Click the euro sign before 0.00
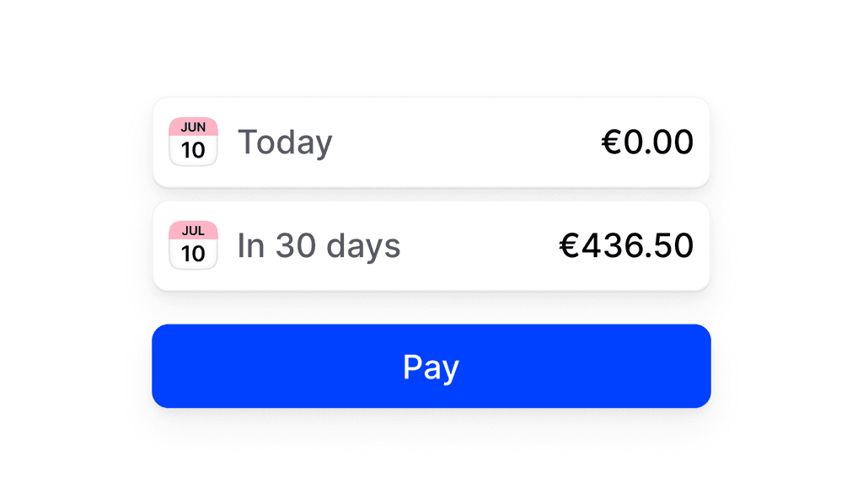Viewport: 863px width, 504px height. click(x=612, y=142)
